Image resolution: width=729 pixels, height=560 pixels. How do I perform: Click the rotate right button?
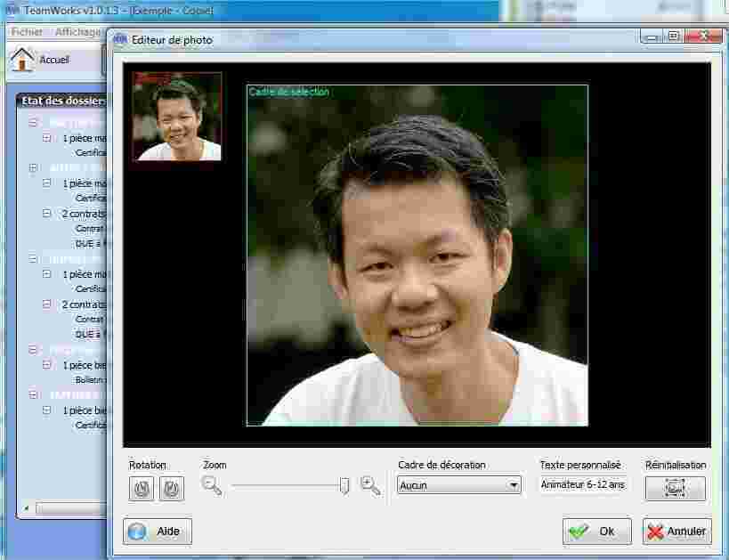click(172, 488)
